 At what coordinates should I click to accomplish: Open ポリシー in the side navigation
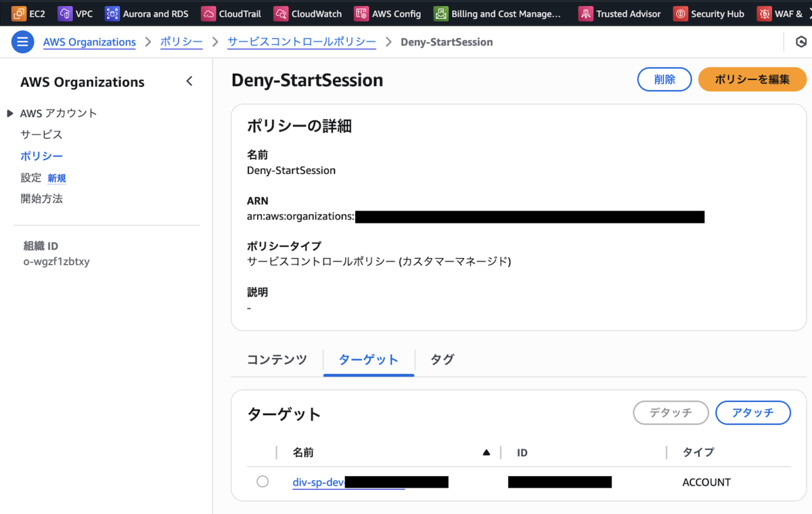pos(41,156)
